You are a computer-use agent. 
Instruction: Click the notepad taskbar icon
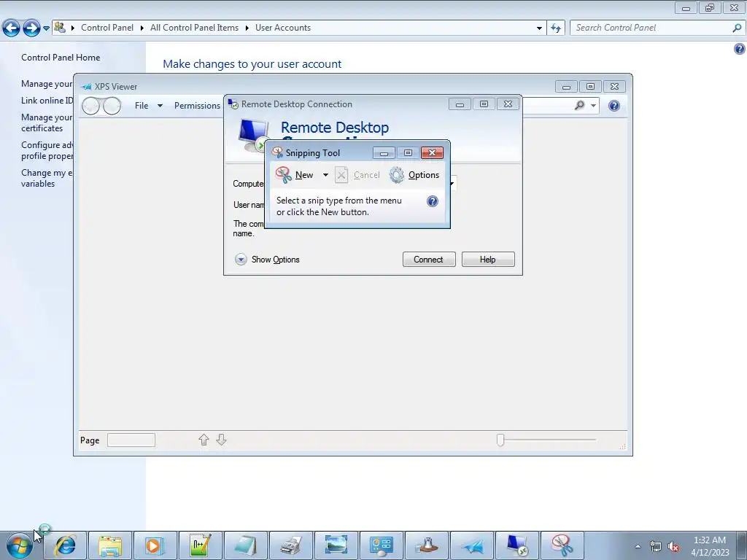(x=246, y=545)
